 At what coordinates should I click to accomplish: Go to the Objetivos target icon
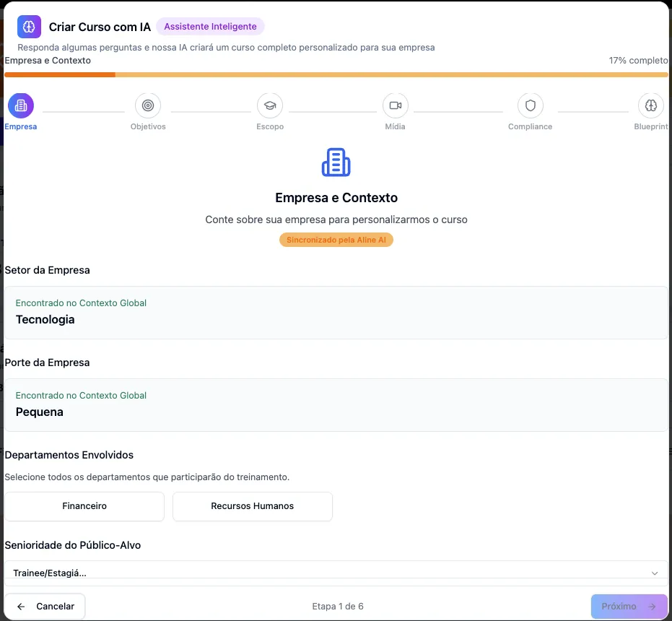148,105
